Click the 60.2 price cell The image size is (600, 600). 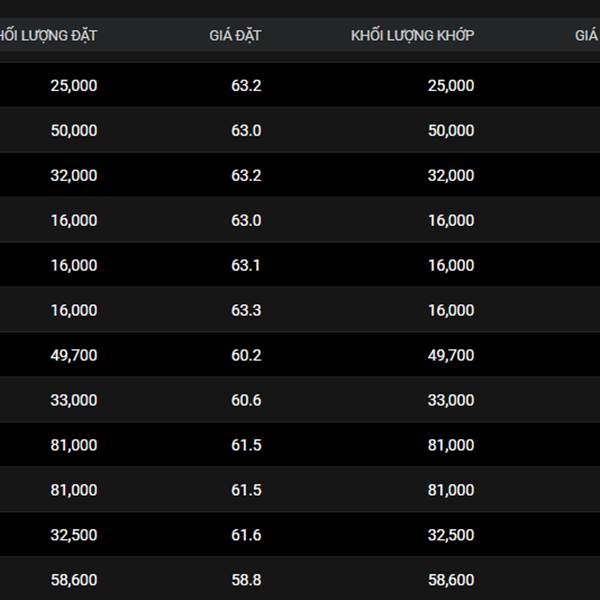pyautogui.click(x=246, y=355)
